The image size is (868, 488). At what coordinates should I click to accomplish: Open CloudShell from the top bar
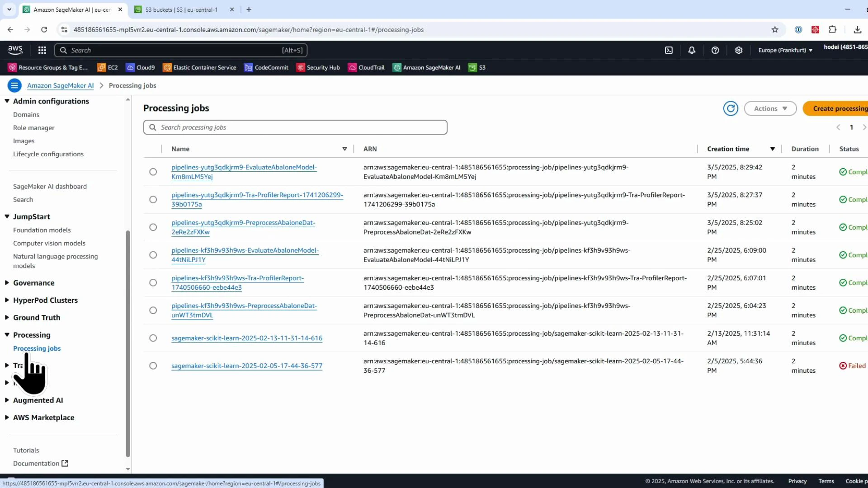tap(669, 50)
